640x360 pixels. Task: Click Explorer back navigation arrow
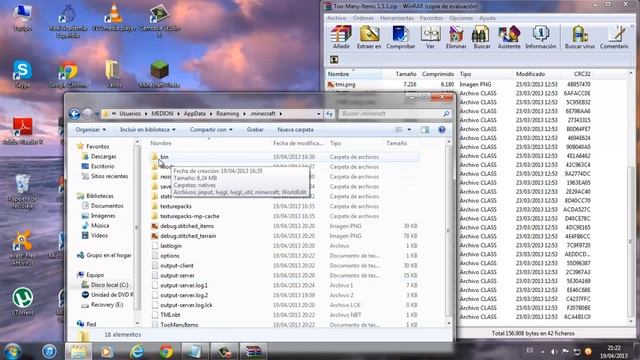[74, 114]
